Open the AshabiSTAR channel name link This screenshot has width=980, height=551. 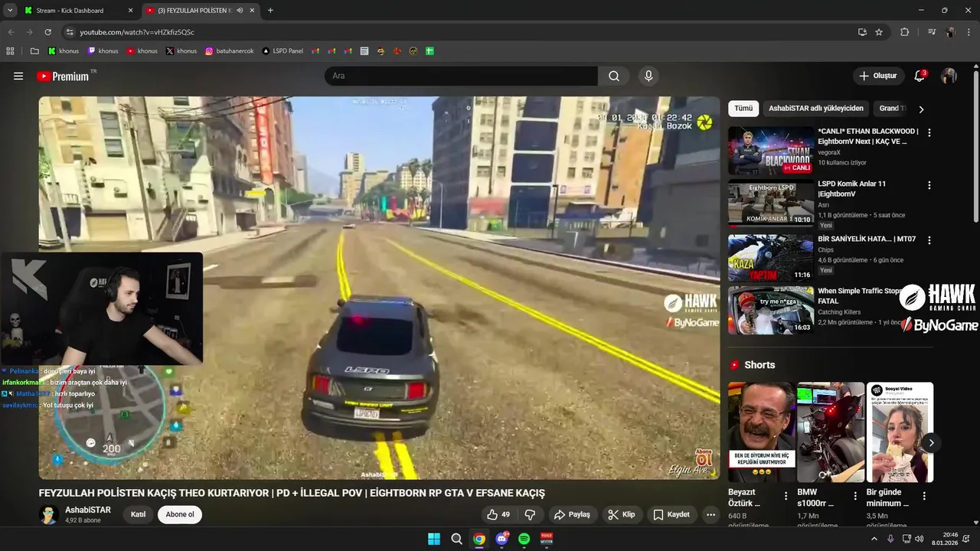click(88, 510)
